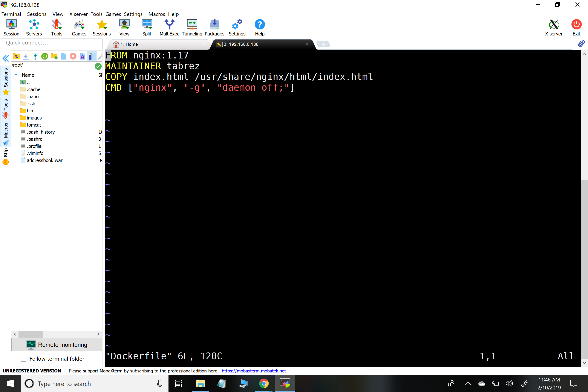Click the Quick connect field
The height and width of the screenshot is (392, 588).
pyautogui.click(x=52, y=43)
